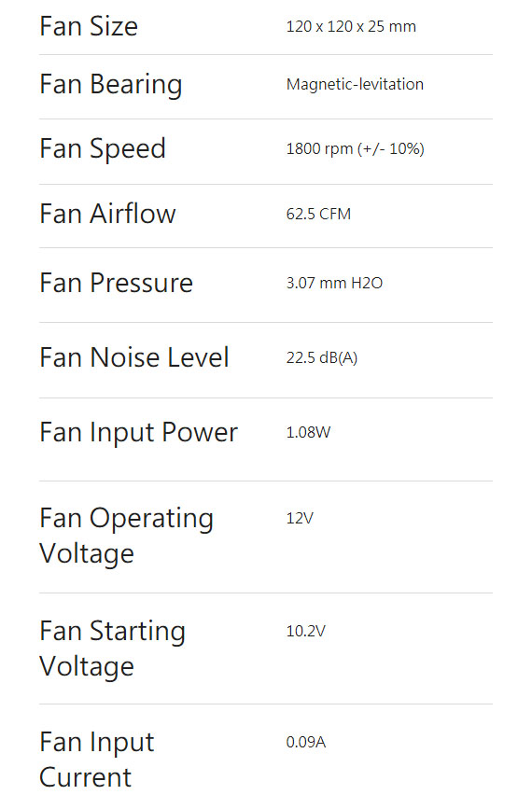
Task: Click the Fan Airflow label
Action: point(108,214)
